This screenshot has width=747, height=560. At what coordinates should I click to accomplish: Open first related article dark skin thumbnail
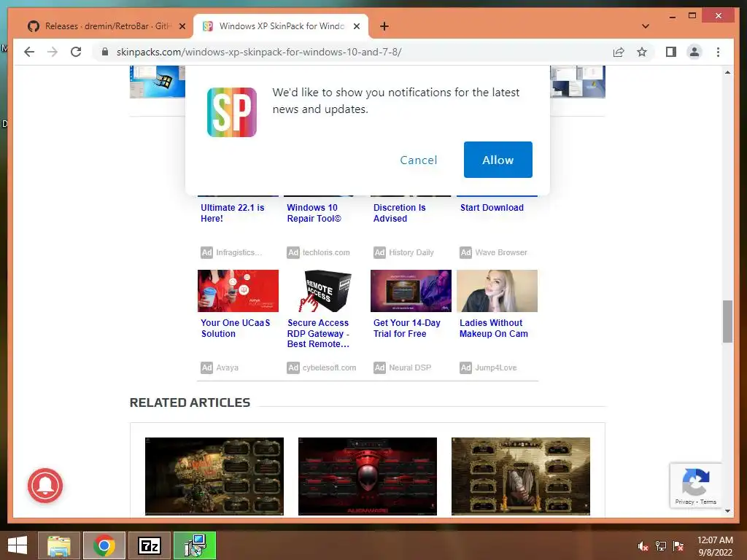pos(214,476)
